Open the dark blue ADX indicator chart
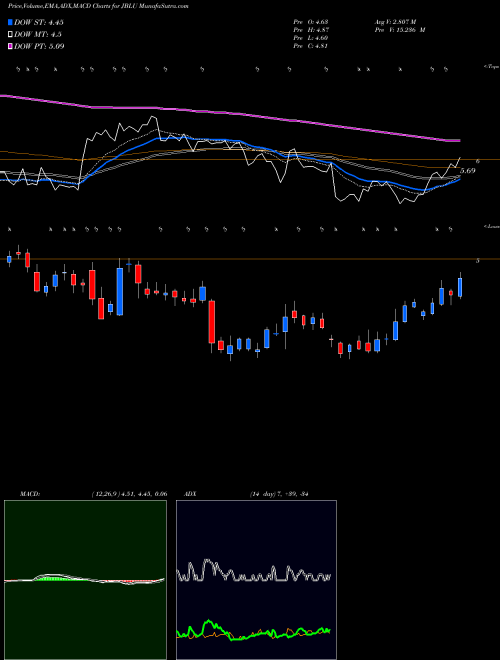 (256, 580)
